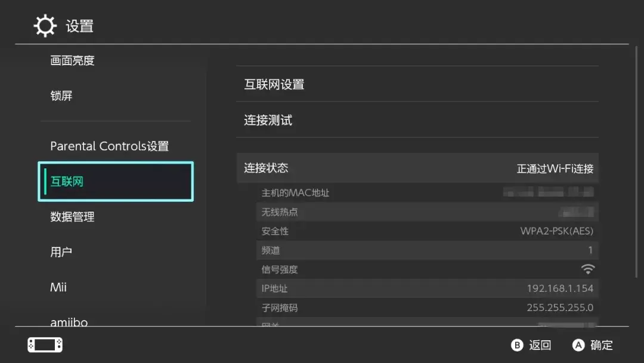Click the Wi-Fi signal strength icon
This screenshot has height=363, width=644.
(587, 269)
